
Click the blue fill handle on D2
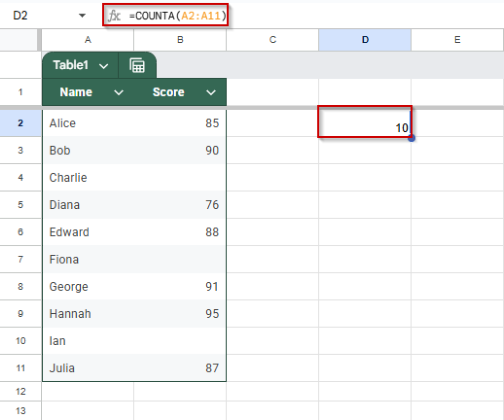(x=411, y=138)
